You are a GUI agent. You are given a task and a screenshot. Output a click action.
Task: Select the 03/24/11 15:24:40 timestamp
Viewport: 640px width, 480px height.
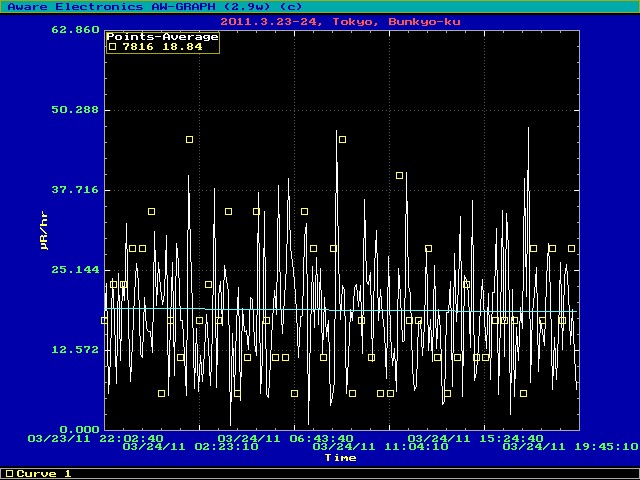point(475,438)
